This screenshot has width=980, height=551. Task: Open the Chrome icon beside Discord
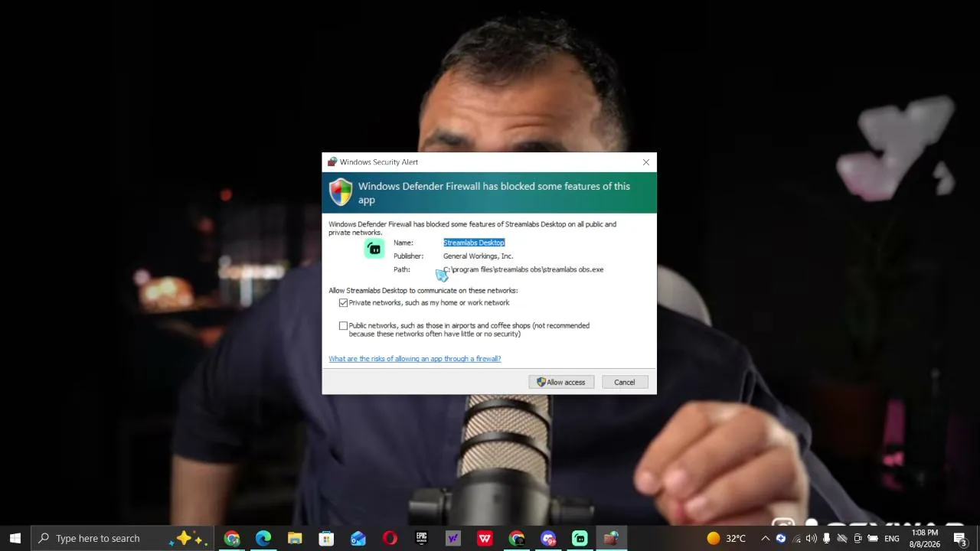(517, 538)
